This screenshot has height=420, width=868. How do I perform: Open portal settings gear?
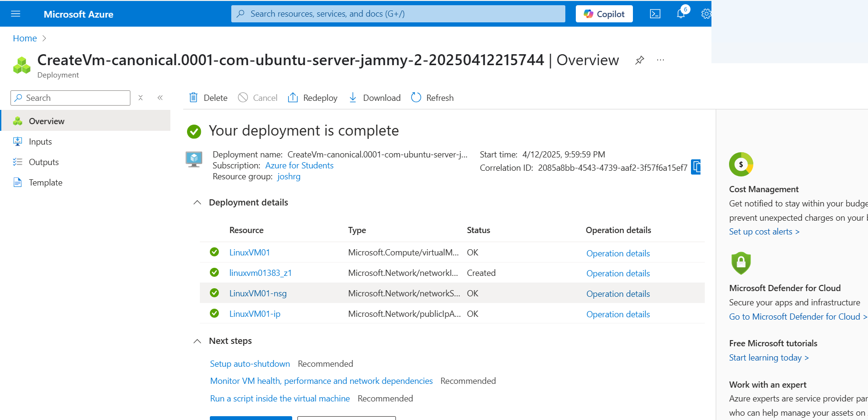point(706,14)
